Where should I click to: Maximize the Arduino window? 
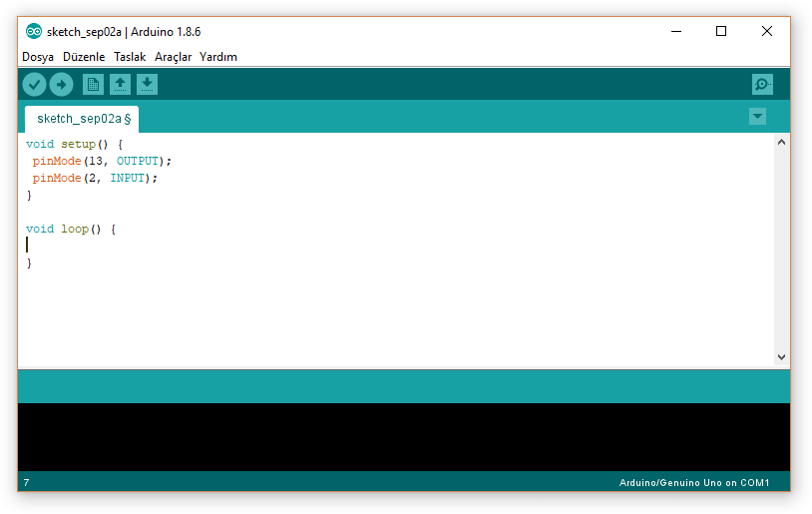click(x=721, y=31)
